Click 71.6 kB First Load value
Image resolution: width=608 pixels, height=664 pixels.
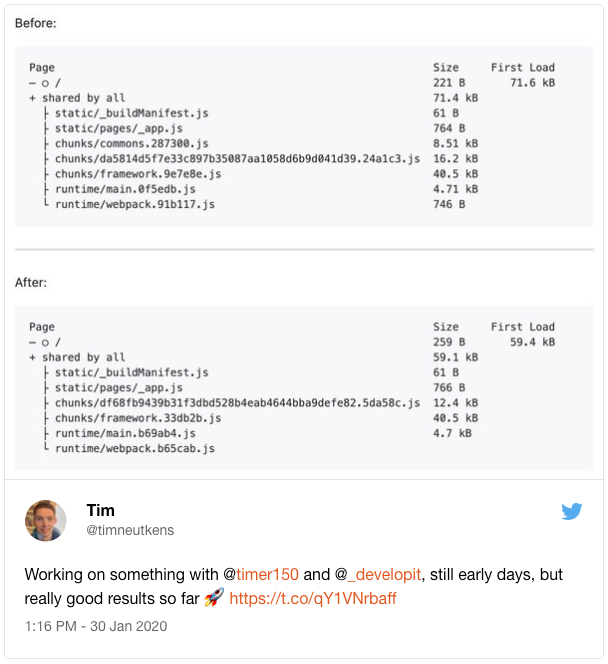coord(532,83)
